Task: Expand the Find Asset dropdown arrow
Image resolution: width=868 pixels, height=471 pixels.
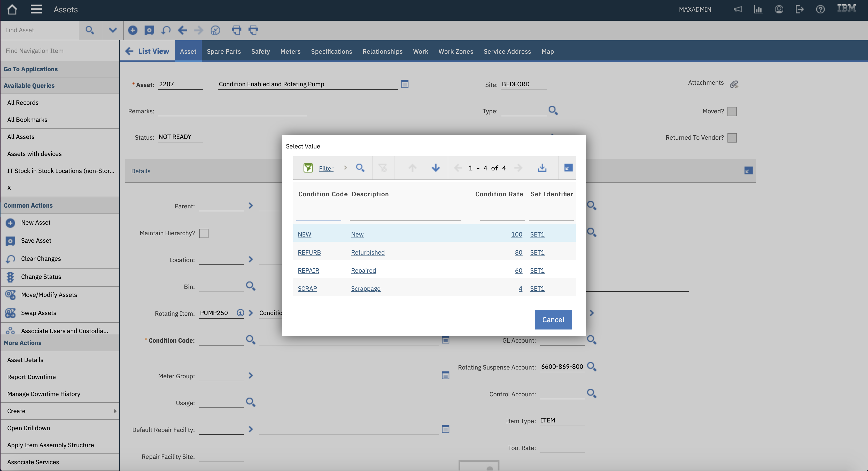Action: 113,30
